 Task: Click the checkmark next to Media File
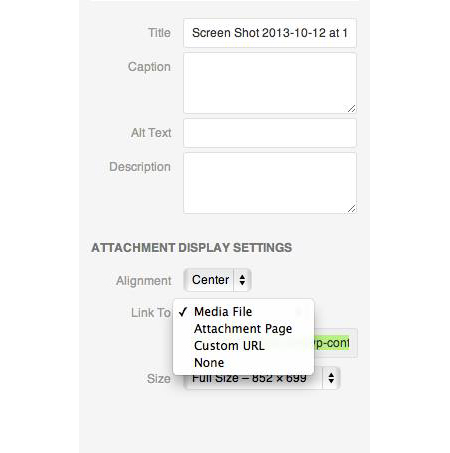point(183,312)
